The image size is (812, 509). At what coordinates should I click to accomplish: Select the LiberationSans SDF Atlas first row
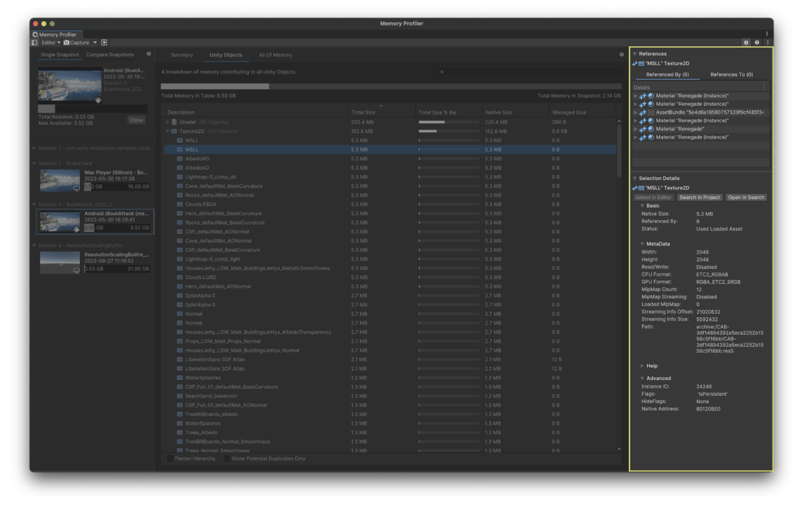click(390, 360)
